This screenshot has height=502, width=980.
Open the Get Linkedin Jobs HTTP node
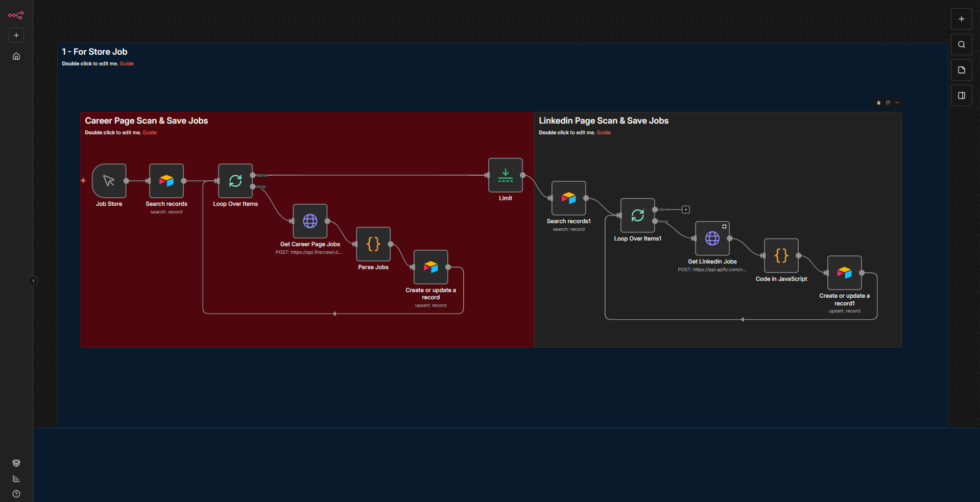tap(711, 238)
